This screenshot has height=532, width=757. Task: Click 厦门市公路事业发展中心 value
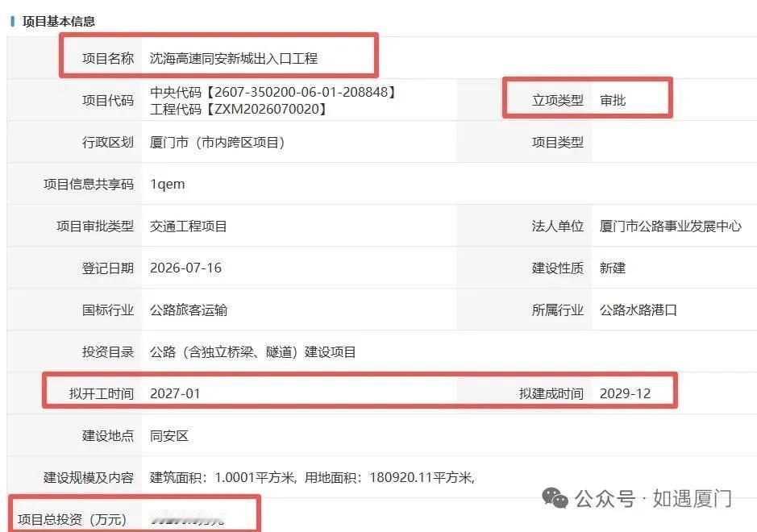coord(671,227)
